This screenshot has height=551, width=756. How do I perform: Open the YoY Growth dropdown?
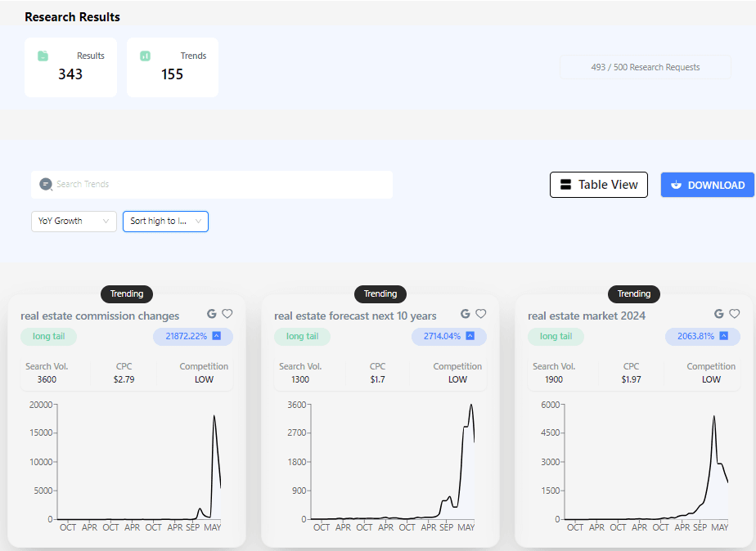tap(74, 222)
